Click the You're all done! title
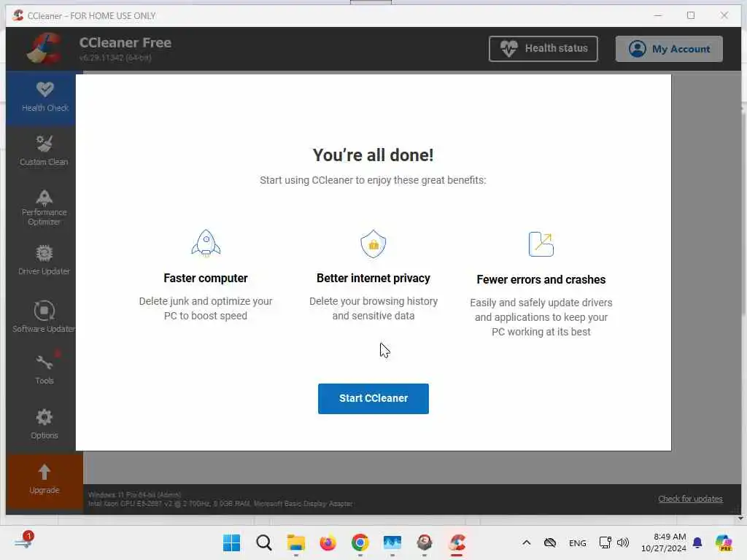This screenshot has height=560, width=747. coord(373,155)
